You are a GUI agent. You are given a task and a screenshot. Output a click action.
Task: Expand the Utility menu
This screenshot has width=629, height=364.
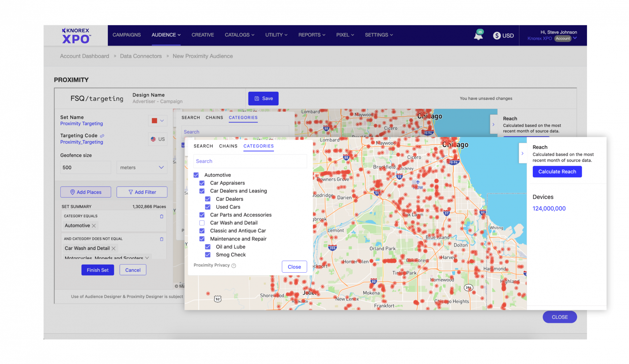pyautogui.click(x=276, y=35)
